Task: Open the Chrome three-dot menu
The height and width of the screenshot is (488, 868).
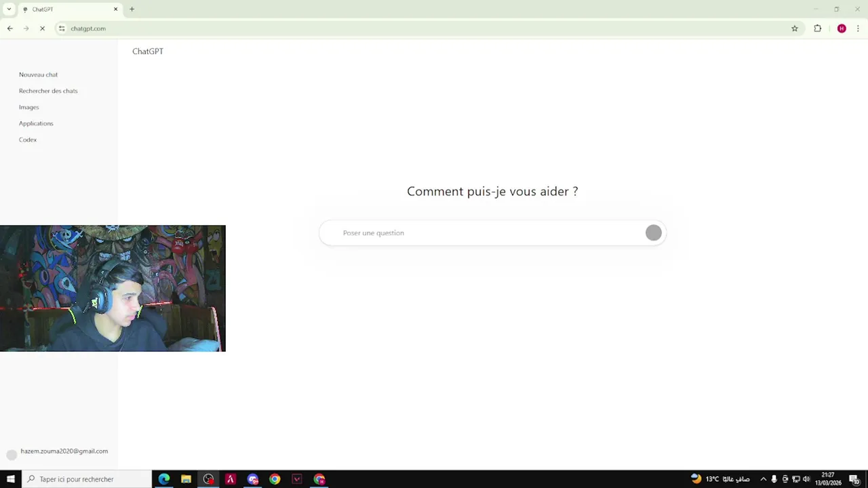Action: tap(858, 28)
